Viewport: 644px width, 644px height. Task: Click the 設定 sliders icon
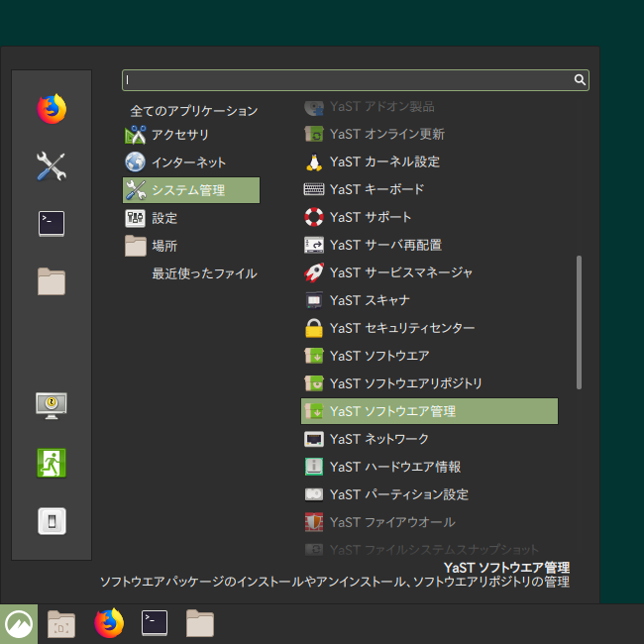135,218
